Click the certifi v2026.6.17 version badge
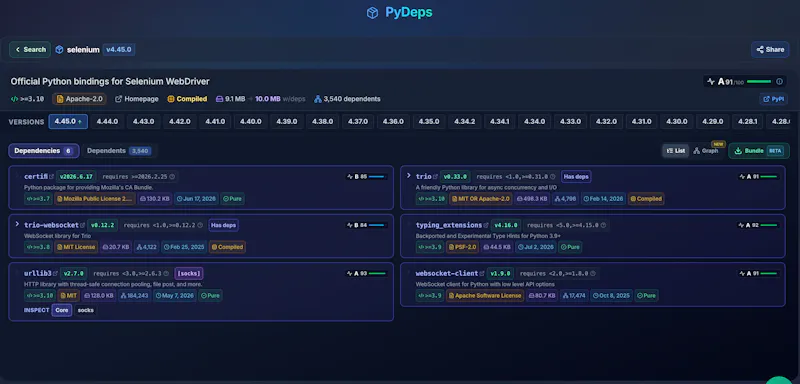Screen dimensions: 800x384 point(76,177)
